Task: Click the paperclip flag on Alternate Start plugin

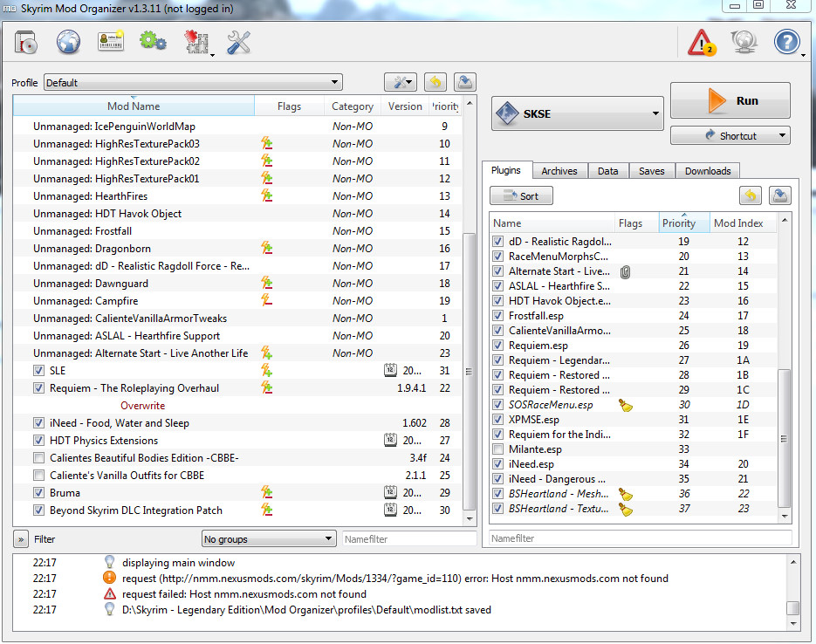Action: coord(625,271)
